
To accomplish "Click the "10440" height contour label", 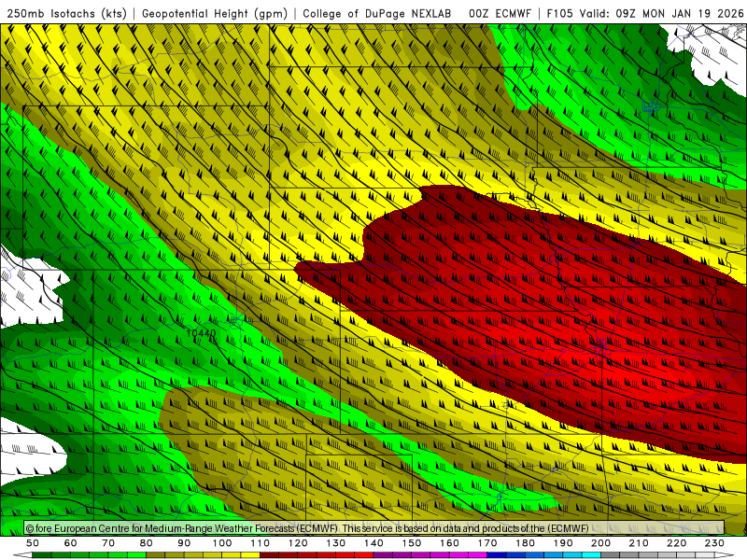I will tap(201, 333).
